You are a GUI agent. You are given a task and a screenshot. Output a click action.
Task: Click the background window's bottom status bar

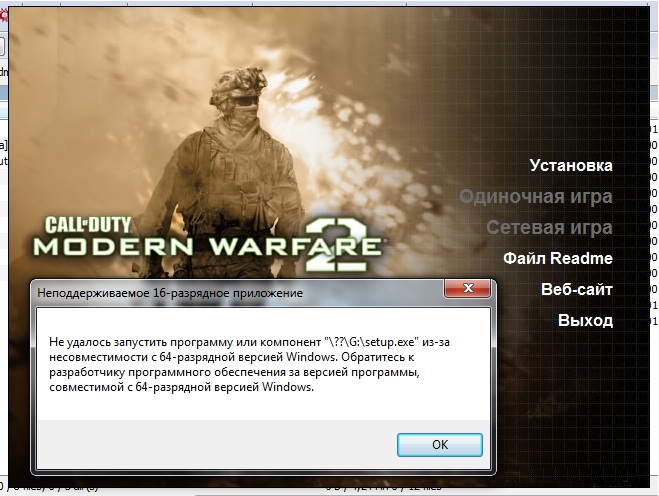(x=330, y=489)
